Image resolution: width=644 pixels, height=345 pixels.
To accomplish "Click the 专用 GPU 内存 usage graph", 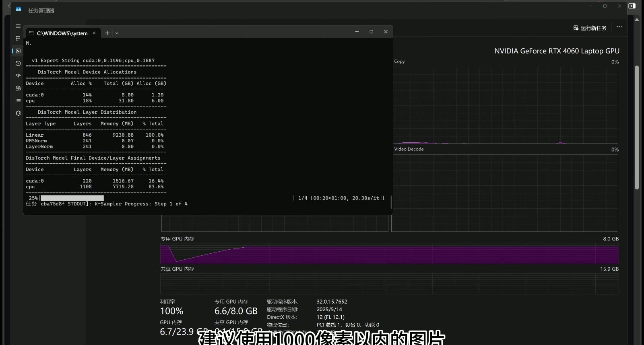I will click(390, 254).
